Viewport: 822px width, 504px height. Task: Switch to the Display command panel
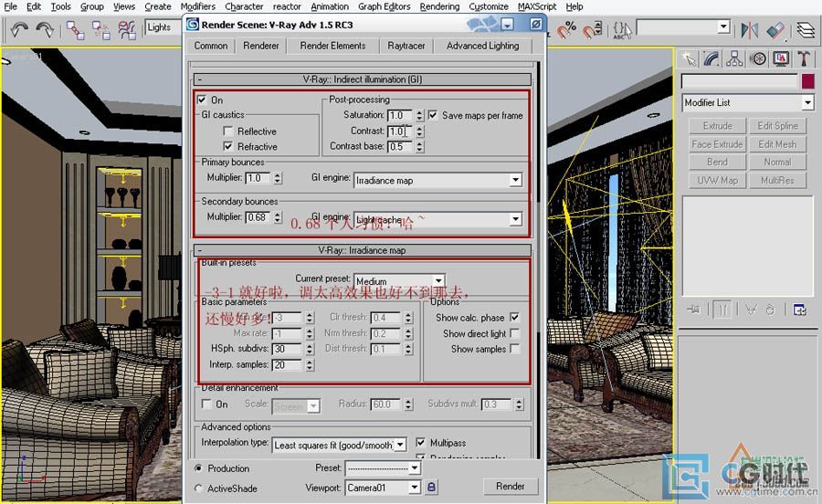[781, 58]
